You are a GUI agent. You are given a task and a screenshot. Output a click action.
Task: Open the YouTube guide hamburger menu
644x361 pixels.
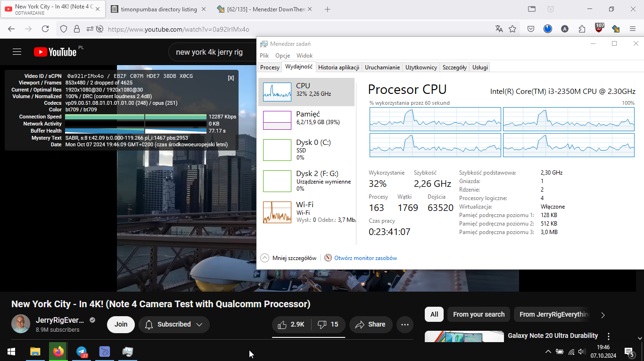17,52
